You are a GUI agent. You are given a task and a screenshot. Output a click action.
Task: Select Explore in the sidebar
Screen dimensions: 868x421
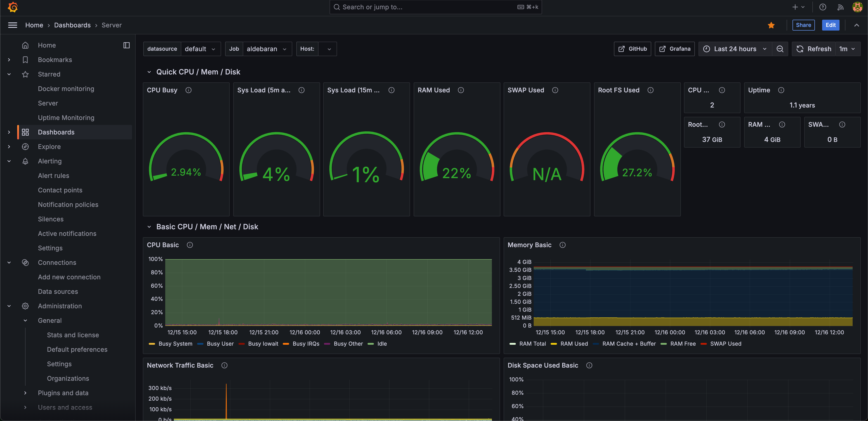pyautogui.click(x=49, y=146)
